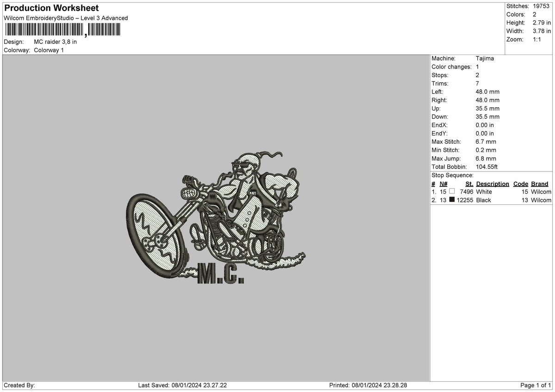Click the design name 'MC raider 3,8 in'
This screenshot has width=555, height=392.
pyautogui.click(x=55, y=42)
